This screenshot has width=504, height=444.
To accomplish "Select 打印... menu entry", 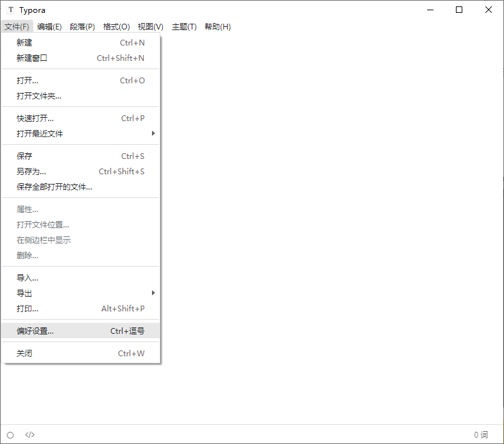I will coord(80,309).
